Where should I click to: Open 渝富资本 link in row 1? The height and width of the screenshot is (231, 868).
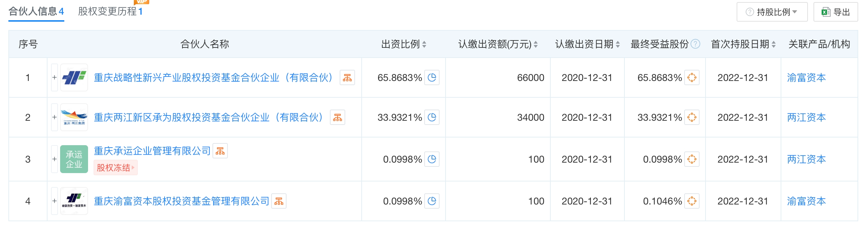point(806,77)
